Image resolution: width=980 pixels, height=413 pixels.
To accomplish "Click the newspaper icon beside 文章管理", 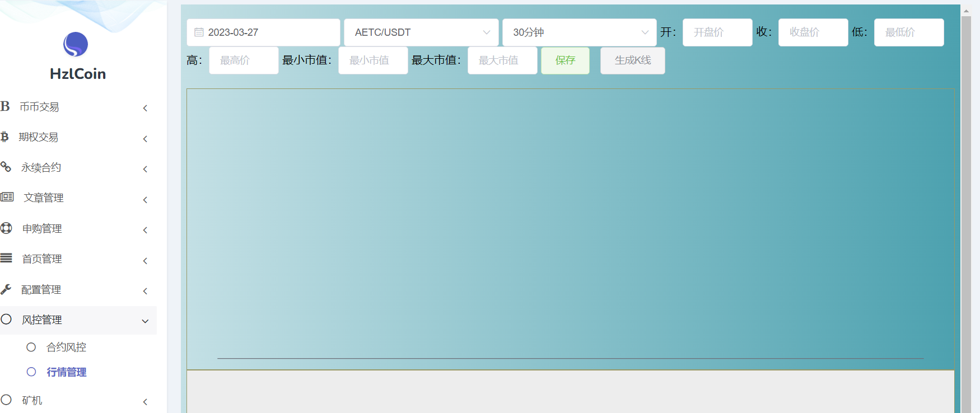I will point(7,197).
